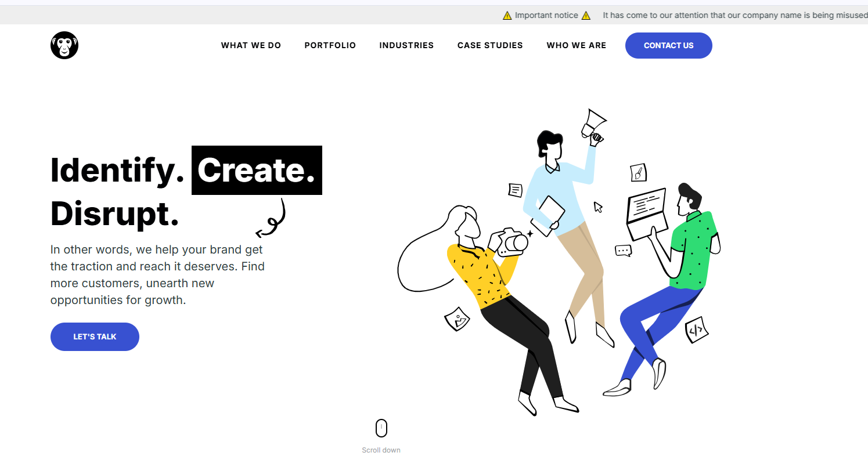This screenshot has height=474, width=868.
Task: Click the warning triangle after Important notice
Action: point(586,16)
